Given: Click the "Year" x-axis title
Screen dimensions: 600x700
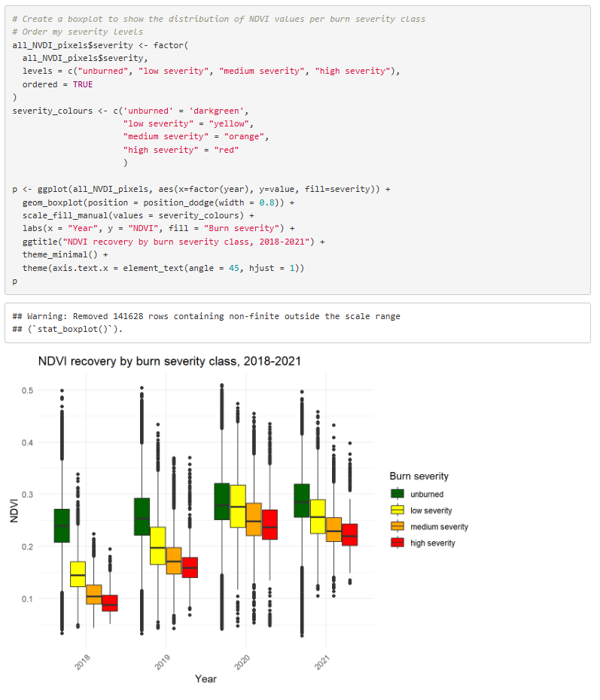Looking at the screenshot, I should pos(206,679).
